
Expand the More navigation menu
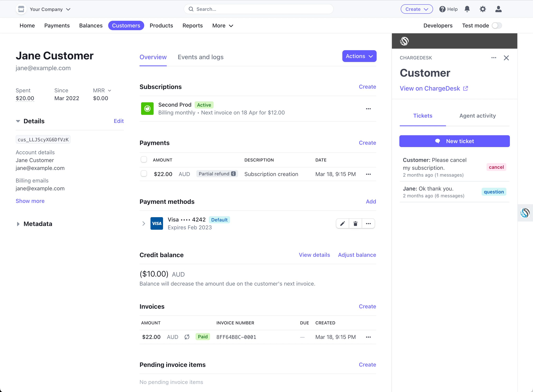click(x=222, y=25)
